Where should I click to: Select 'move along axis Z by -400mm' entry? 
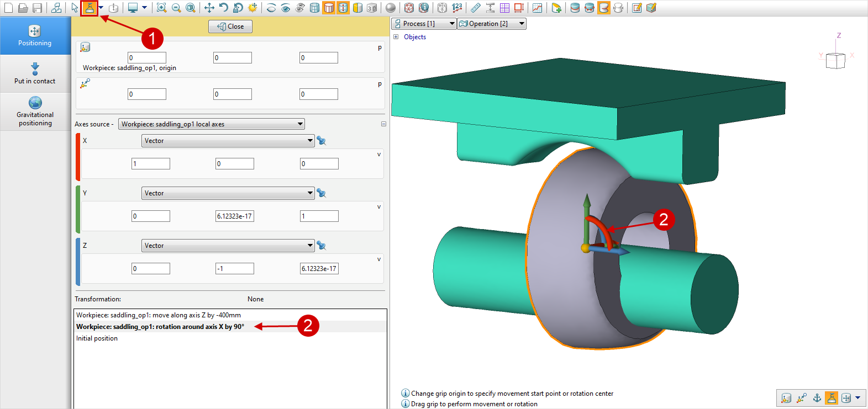(159, 315)
